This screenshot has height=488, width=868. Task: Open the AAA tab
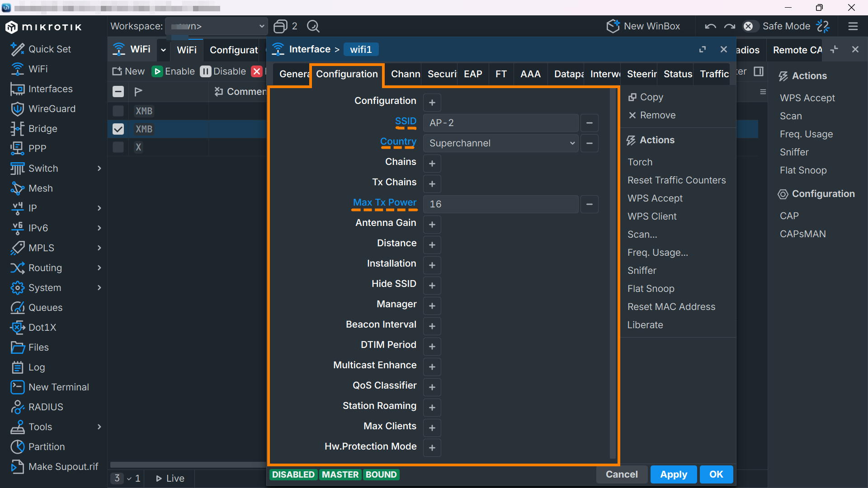(530, 74)
